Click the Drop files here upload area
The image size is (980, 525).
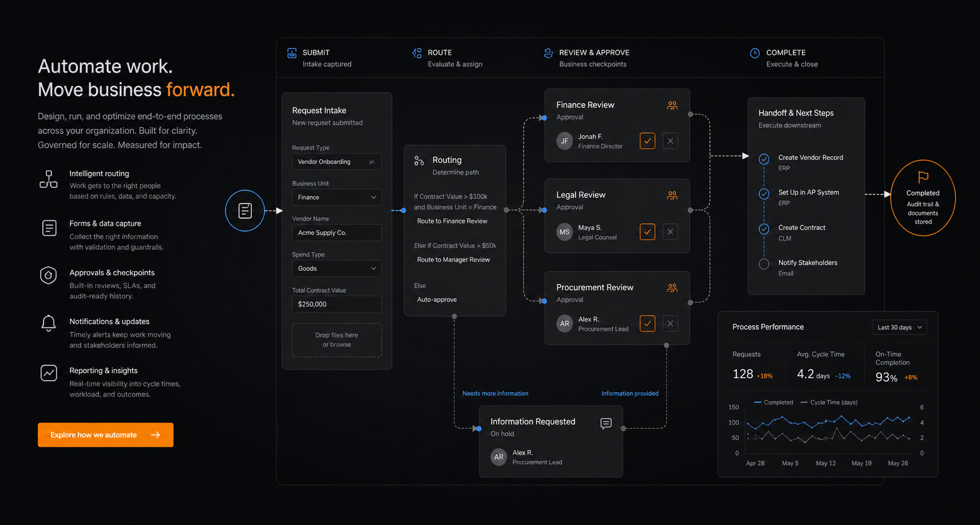tap(336, 340)
